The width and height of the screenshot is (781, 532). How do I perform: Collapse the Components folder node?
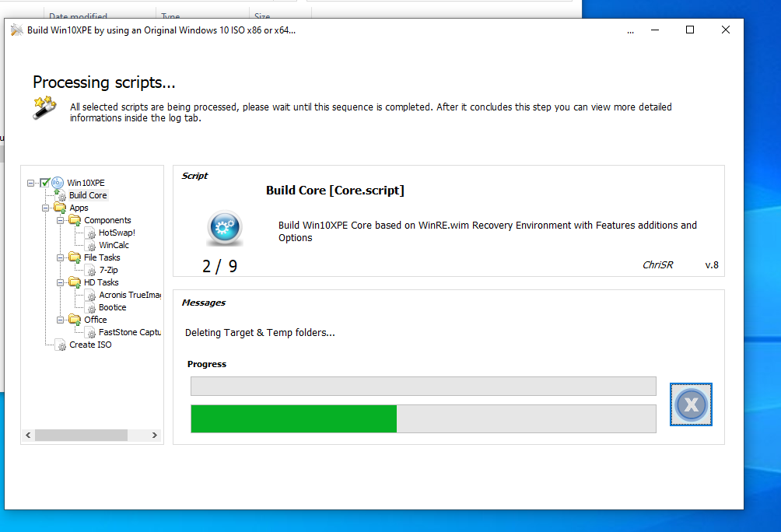click(60, 220)
